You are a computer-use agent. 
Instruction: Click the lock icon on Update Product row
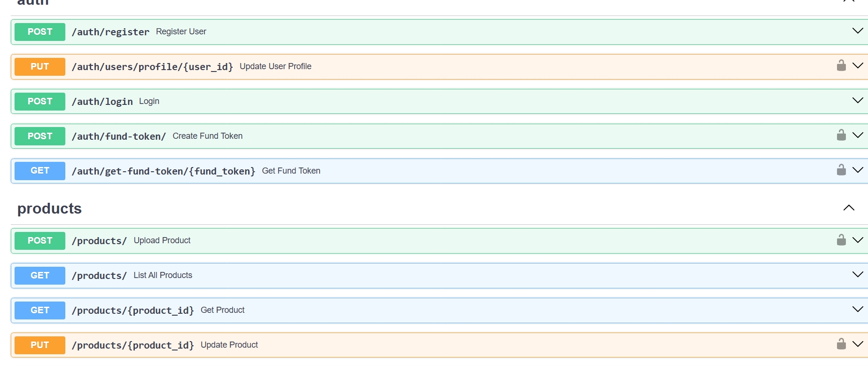click(x=841, y=344)
